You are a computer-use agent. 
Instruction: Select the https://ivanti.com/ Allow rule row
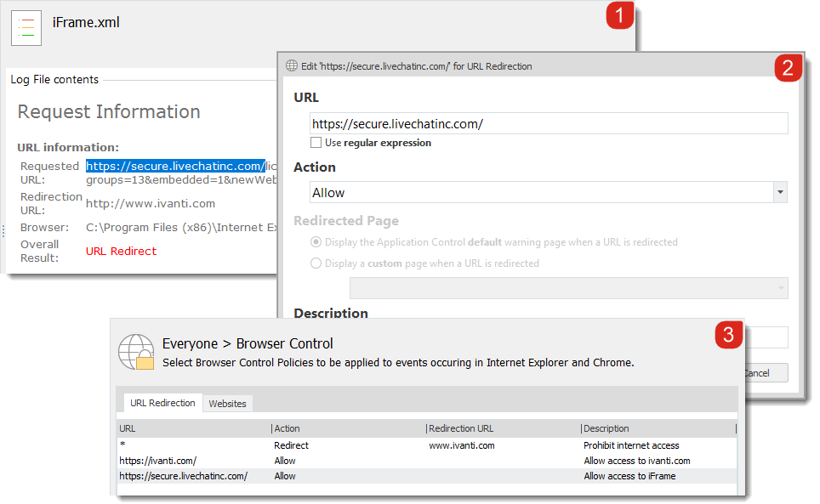coord(425,461)
